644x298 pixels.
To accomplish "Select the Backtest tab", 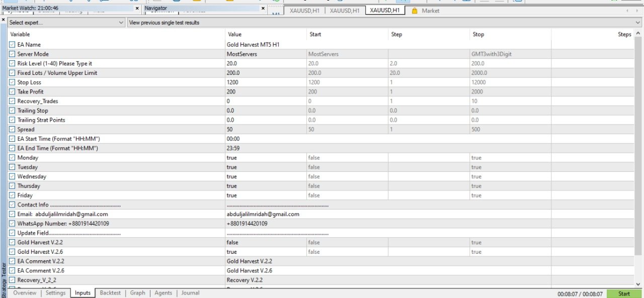I will pyautogui.click(x=110, y=293).
